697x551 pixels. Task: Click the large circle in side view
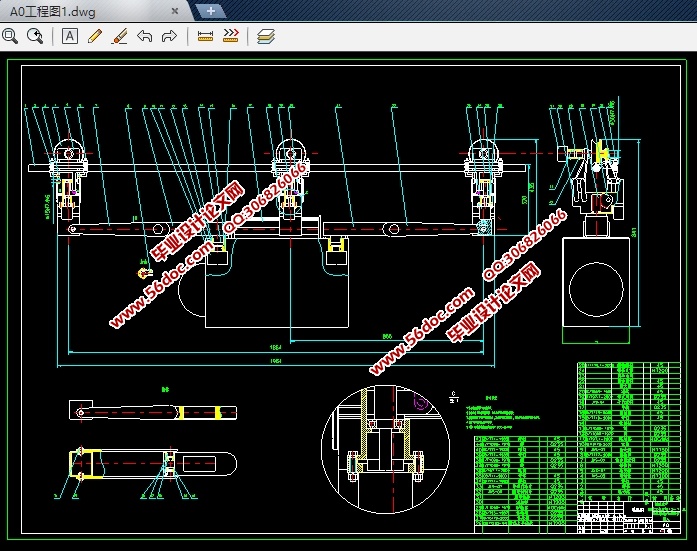[596, 289]
